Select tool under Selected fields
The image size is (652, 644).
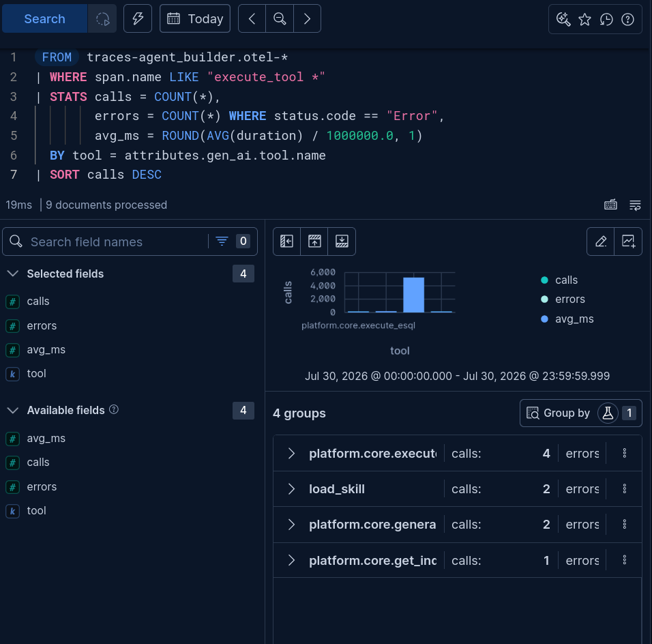(37, 374)
